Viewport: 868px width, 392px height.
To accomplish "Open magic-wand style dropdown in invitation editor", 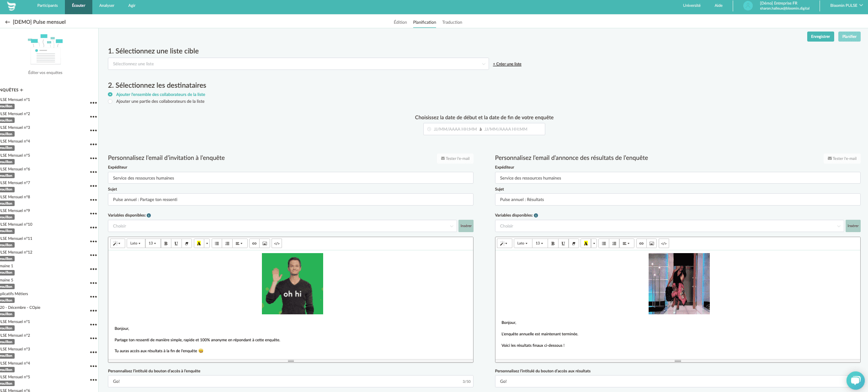I will (117, 244).
